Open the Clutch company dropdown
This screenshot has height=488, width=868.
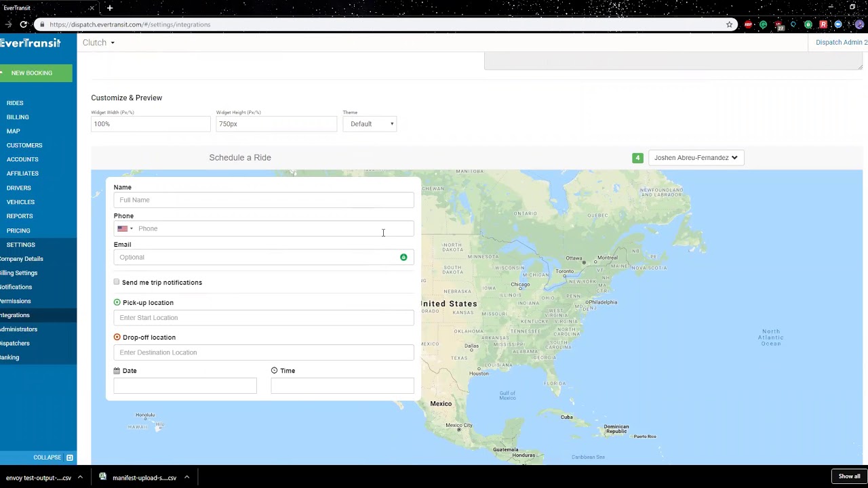click(98, 43)
